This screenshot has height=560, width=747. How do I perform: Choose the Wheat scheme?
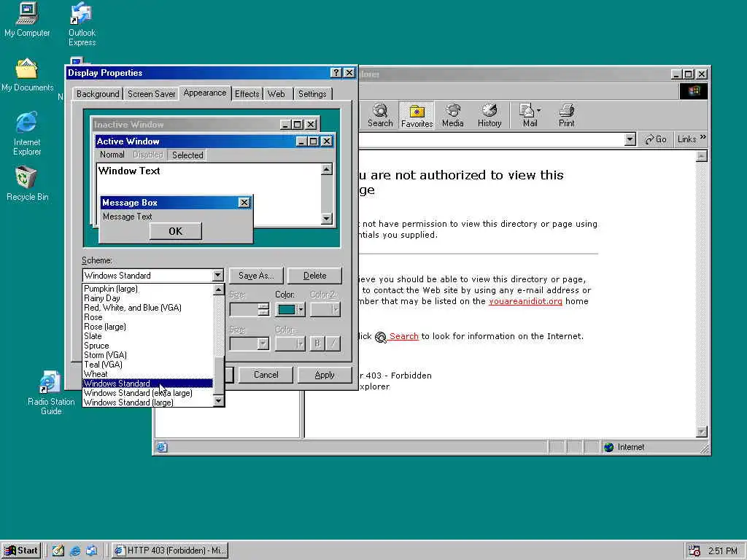click(147, 374)
